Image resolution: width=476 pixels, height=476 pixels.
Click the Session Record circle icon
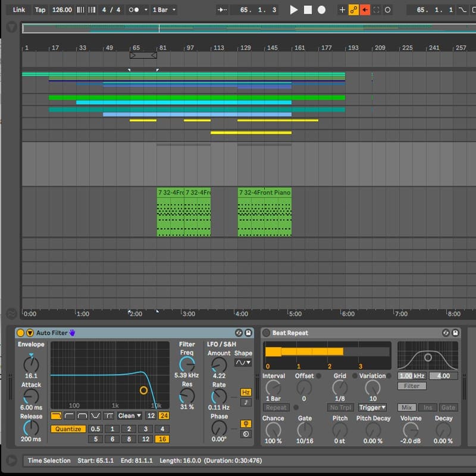(x=388, y=10)
